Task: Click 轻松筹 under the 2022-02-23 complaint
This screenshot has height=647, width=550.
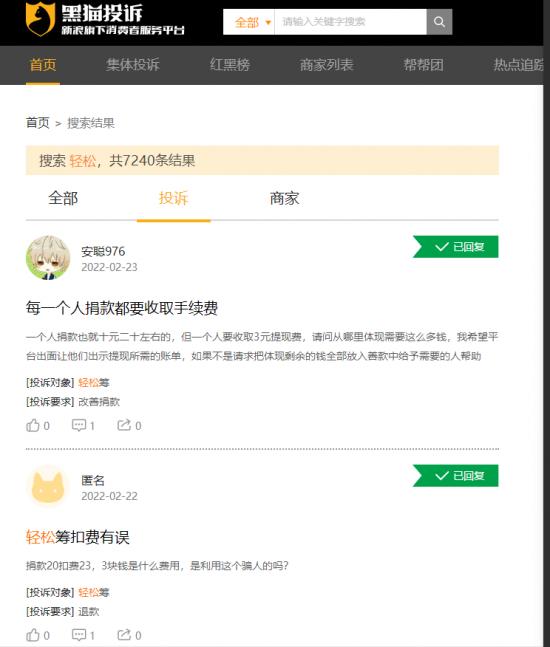Action: pyautogui.click(x=94, y=383)
